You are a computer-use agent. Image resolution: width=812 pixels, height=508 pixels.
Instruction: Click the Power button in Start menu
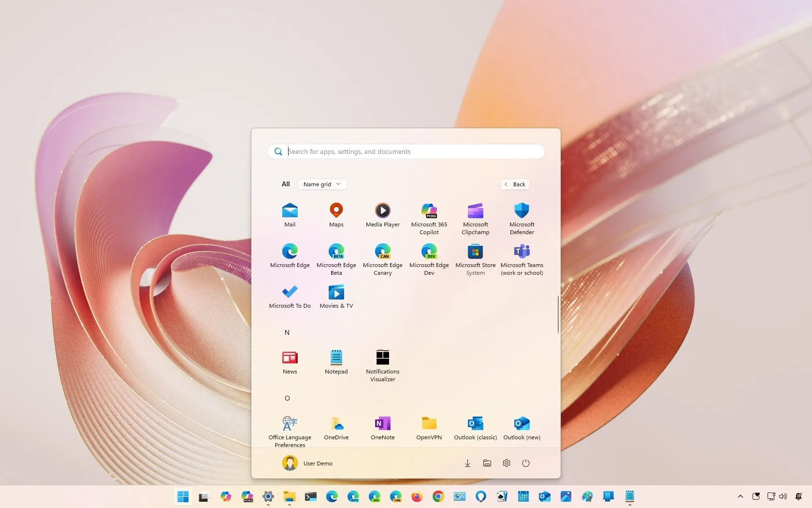(x=525, y=463)
